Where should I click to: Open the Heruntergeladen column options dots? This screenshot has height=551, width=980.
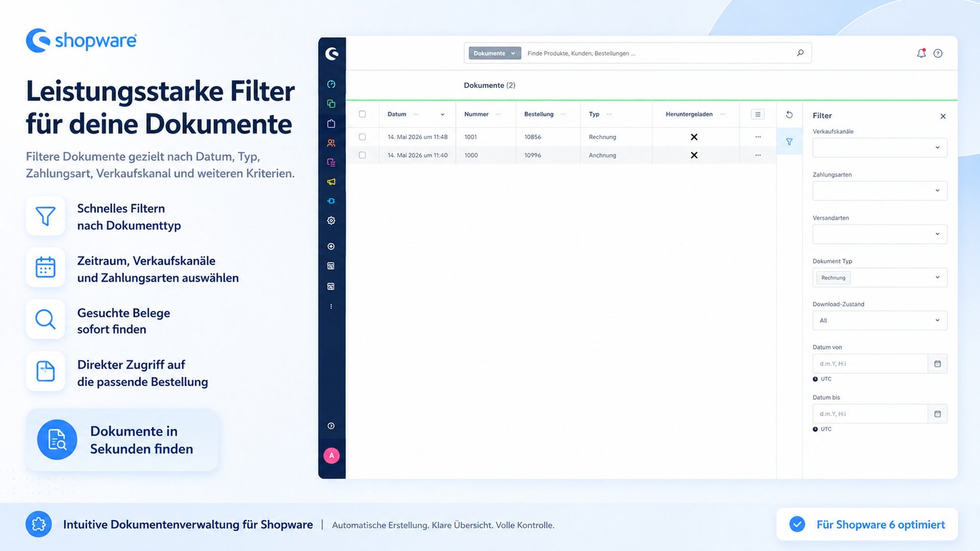723,114
